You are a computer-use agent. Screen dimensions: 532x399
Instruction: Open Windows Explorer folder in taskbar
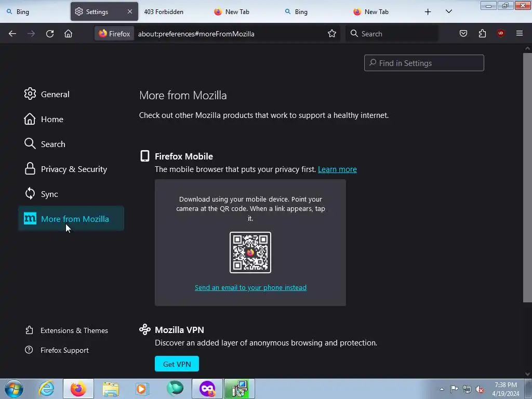click(111, 389)
